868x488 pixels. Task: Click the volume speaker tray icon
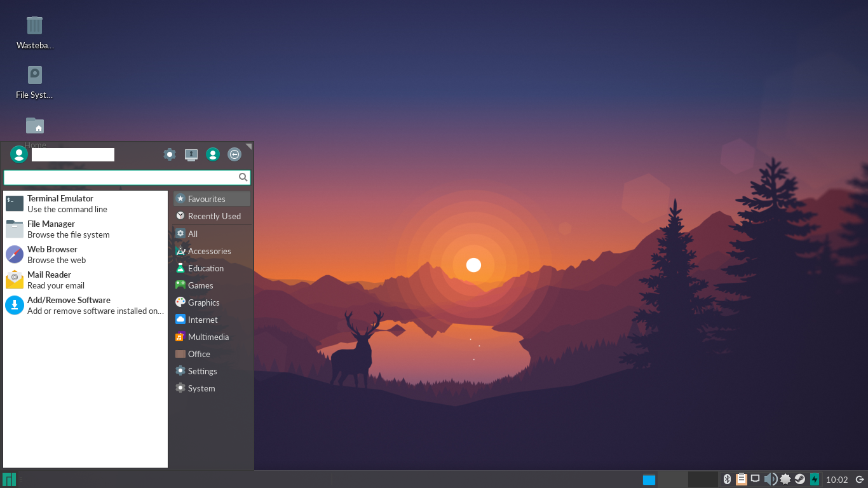click(770, 479)
